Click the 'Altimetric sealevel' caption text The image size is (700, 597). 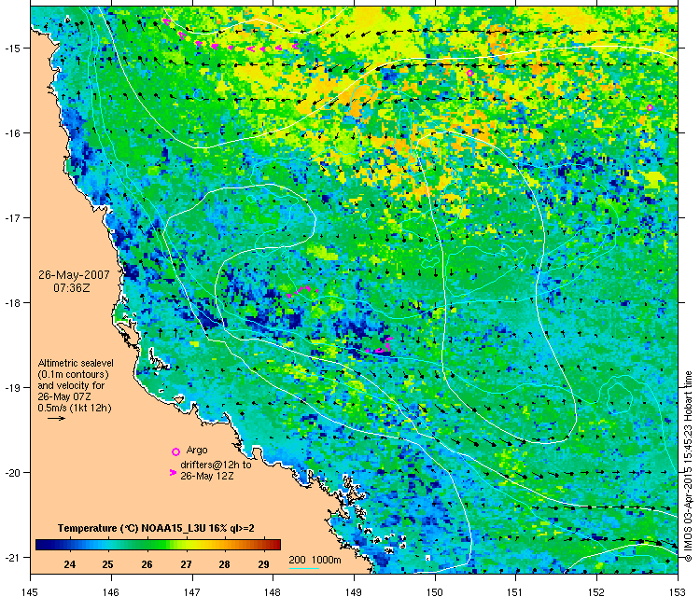76,363
